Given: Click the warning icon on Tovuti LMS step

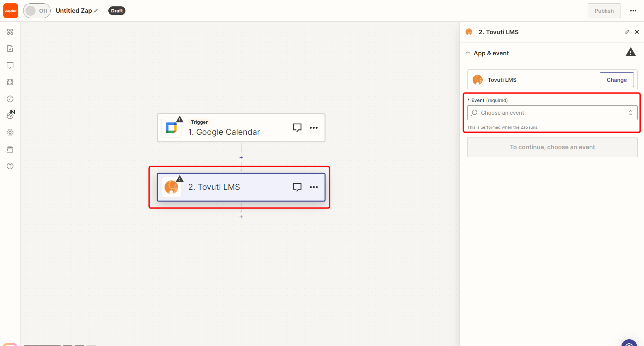Looking at the screenshot, I should (180, 179).
